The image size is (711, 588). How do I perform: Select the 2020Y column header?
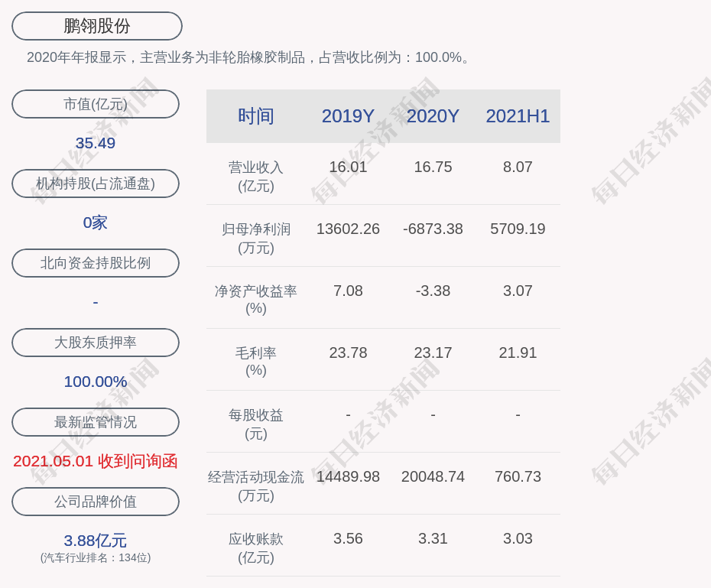[433, 116]
